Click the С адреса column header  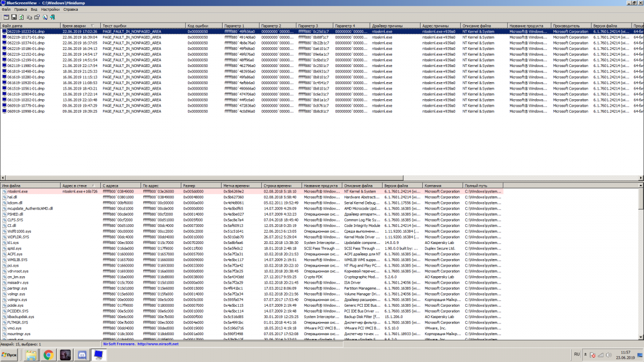pyautogui.click(x=121, y=186)
